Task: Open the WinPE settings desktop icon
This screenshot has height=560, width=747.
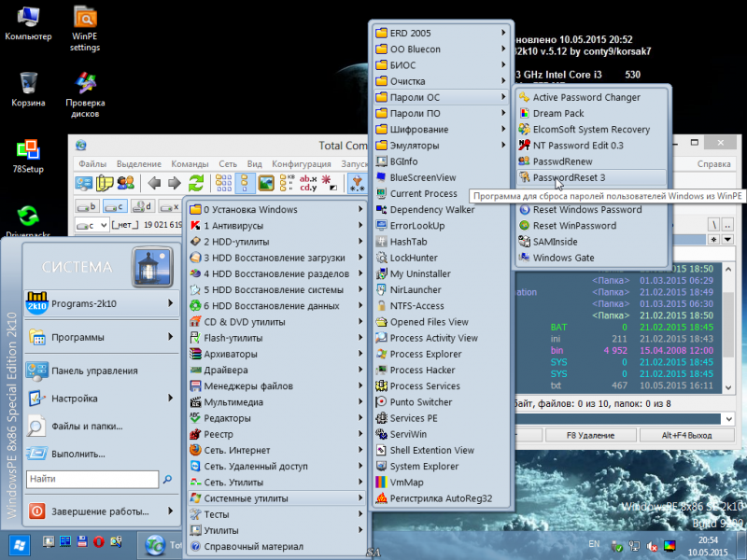Action: [x=85, y=29]
